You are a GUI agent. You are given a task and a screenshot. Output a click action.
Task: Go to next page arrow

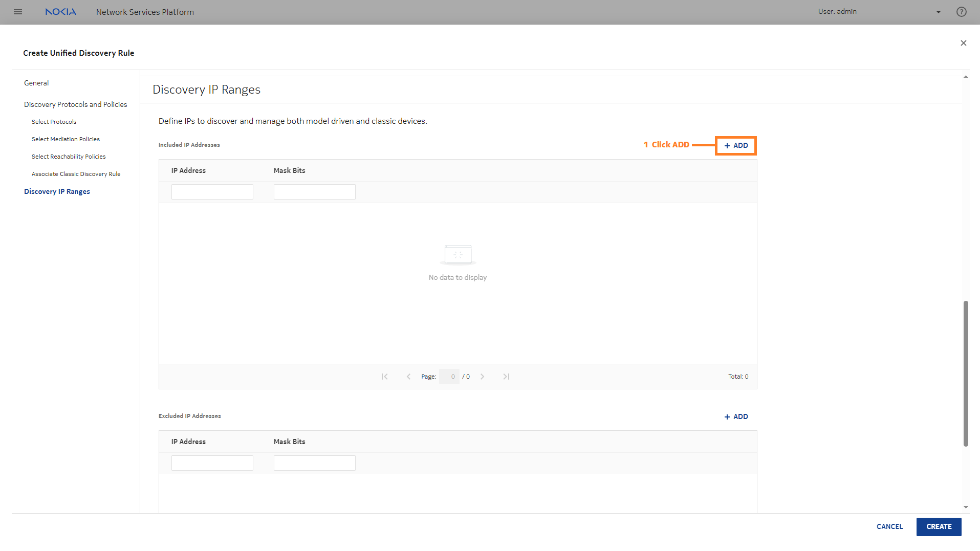(x=482, y=377)
